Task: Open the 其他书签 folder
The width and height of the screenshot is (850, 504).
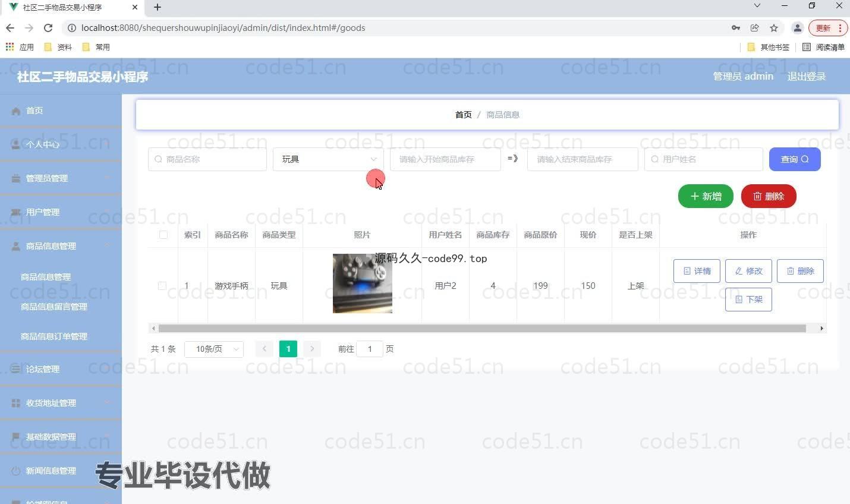Action: (769, 47)
